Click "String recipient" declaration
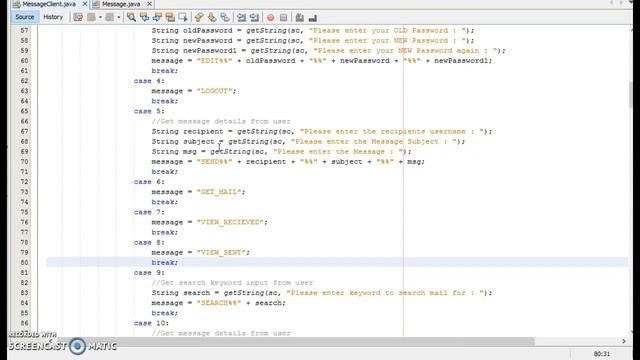 click(187, 131)
